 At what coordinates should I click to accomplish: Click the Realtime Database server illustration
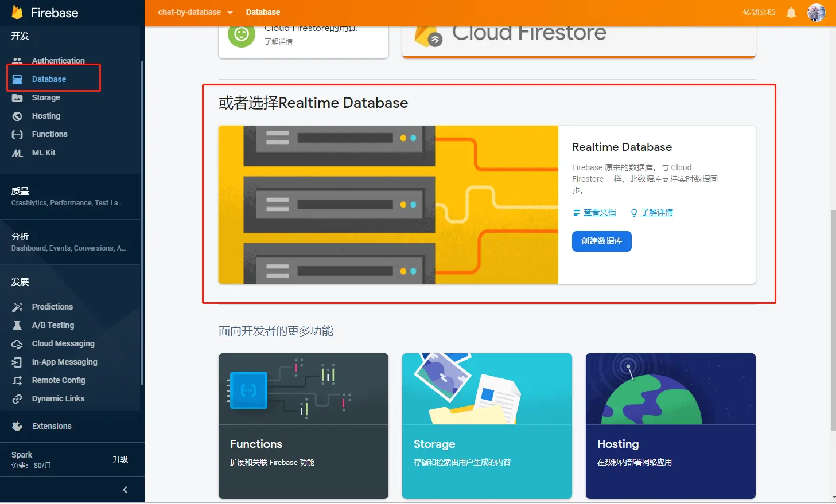click(x=388, y=205)
